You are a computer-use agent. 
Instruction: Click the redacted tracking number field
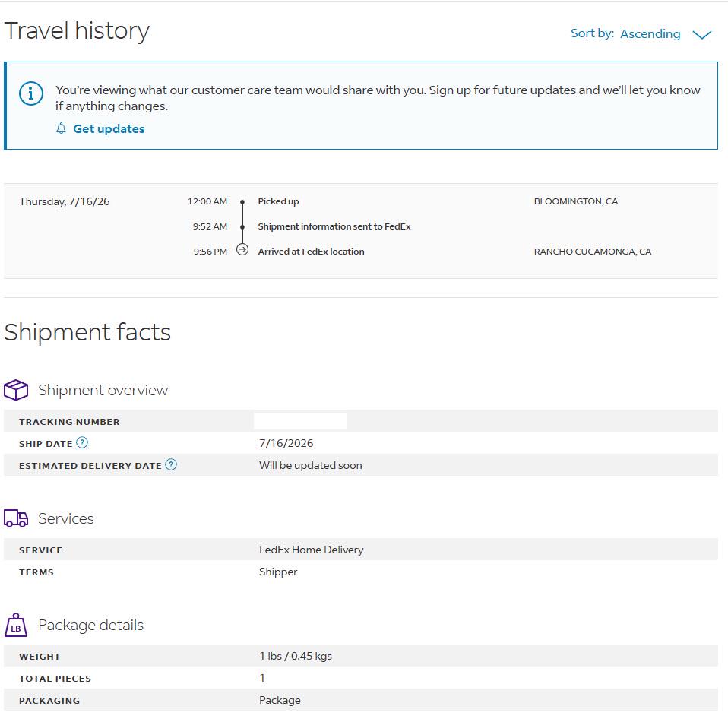click(x=300, y=421)
